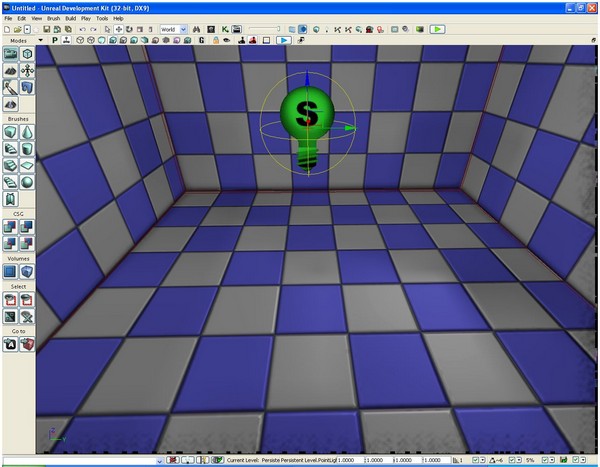The width and height of the screenshot is (600, 467).
Task: Select the Sphere brush builder
Action: point(27,182)
